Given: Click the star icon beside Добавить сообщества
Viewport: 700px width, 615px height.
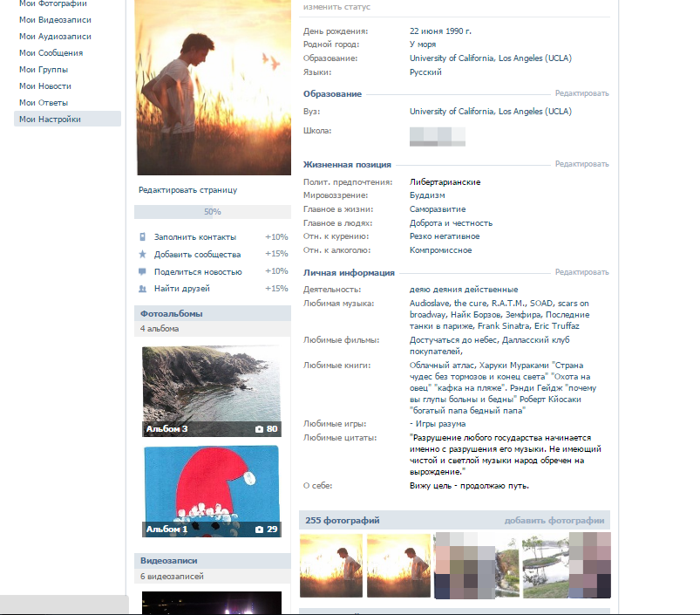Looking at the screenshot, I should (x=142, y=255).
